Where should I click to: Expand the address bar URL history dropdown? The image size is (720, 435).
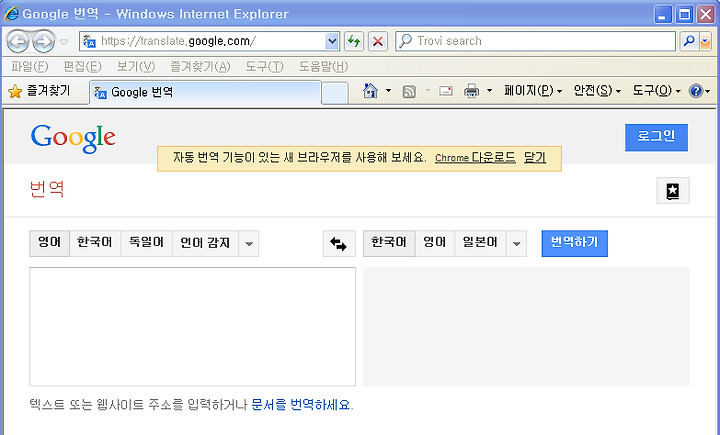click(332, 41)
